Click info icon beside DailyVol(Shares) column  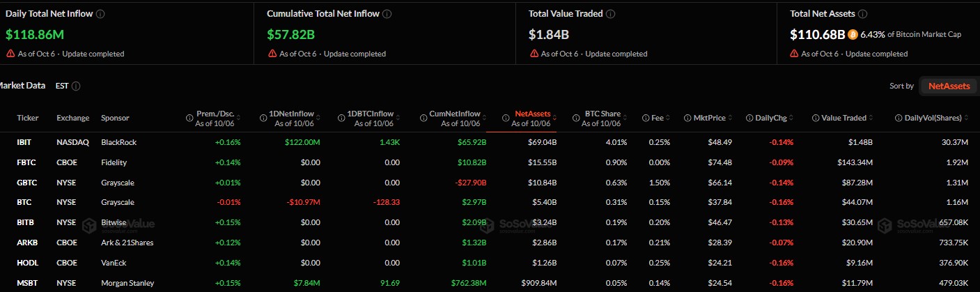pos(899,118)
